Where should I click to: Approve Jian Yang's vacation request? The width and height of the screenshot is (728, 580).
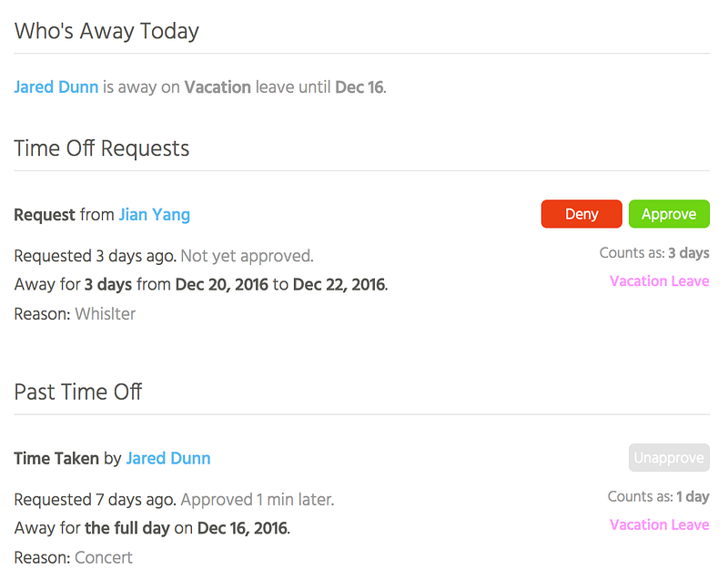point(669,214)
